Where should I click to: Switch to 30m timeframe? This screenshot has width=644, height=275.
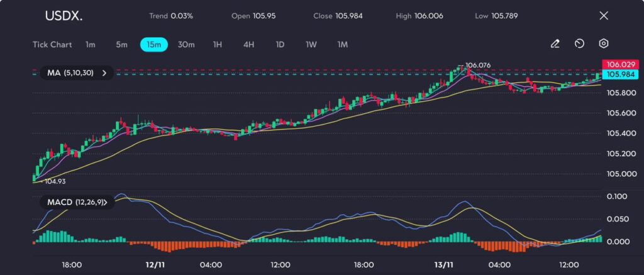pos(186,45)
